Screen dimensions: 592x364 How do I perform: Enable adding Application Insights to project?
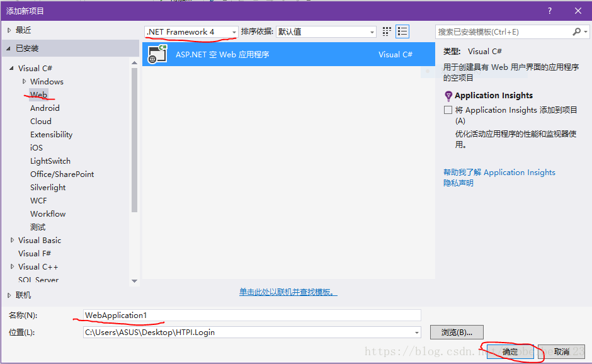click(x=448, y=110)
